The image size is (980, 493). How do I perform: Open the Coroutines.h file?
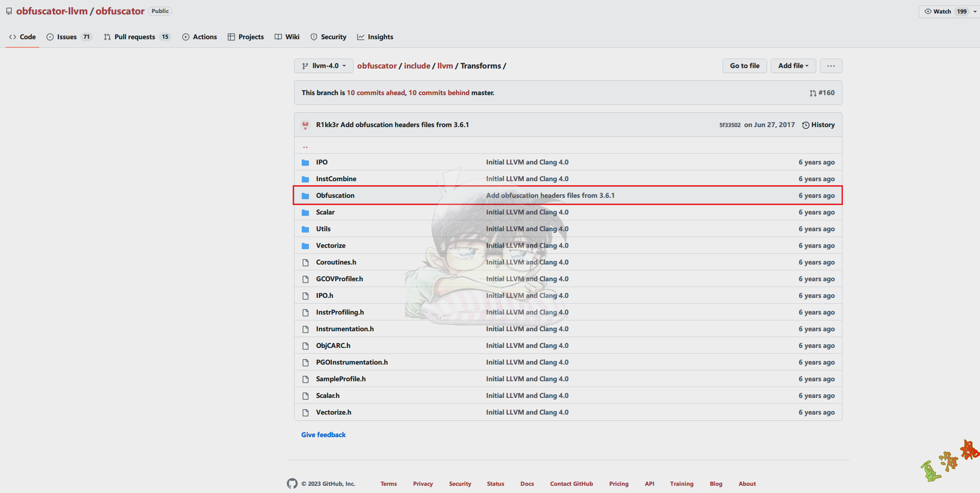[336, 262]
